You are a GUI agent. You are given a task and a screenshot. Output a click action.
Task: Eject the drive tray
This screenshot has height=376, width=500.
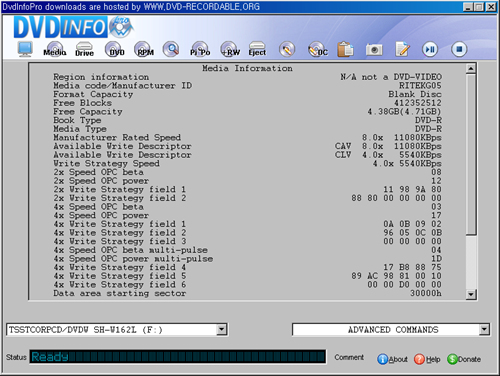[257, 49]
